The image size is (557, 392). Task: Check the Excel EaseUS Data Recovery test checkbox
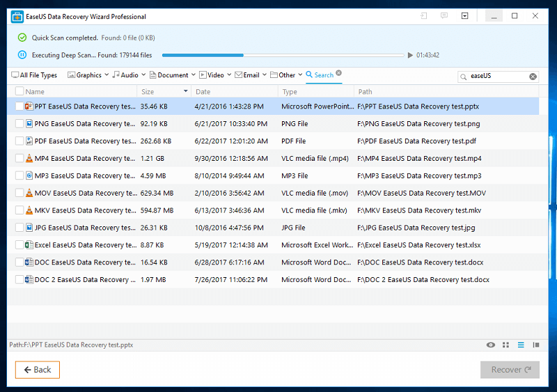pyautogui.click(x=19, y=245)
